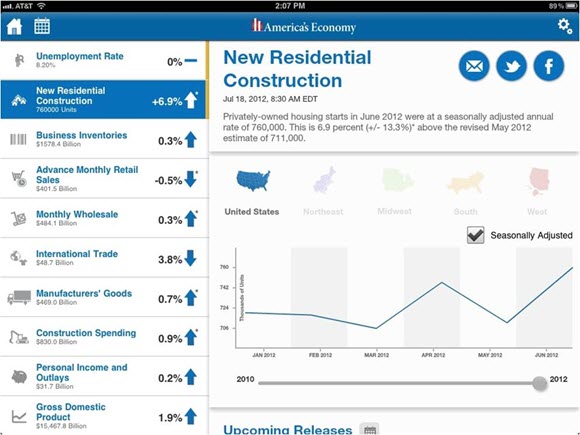580x435 pixels.
Task: Click the International Trade down arrow
Action: pyautogui.click(x=190, y=258)
